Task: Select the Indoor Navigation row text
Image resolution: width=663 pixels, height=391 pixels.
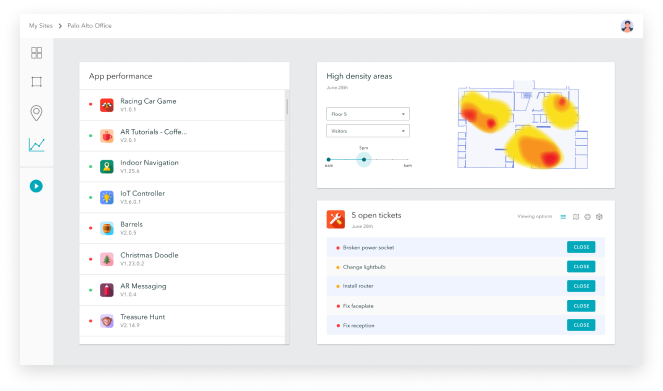Action: tap(149, 163)
